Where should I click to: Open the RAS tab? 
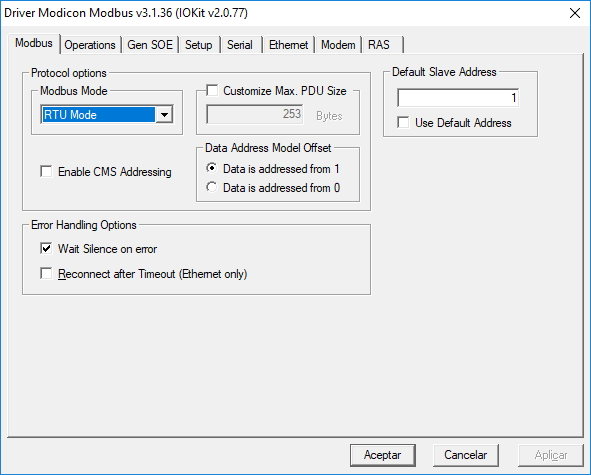(x=379, y=45)
